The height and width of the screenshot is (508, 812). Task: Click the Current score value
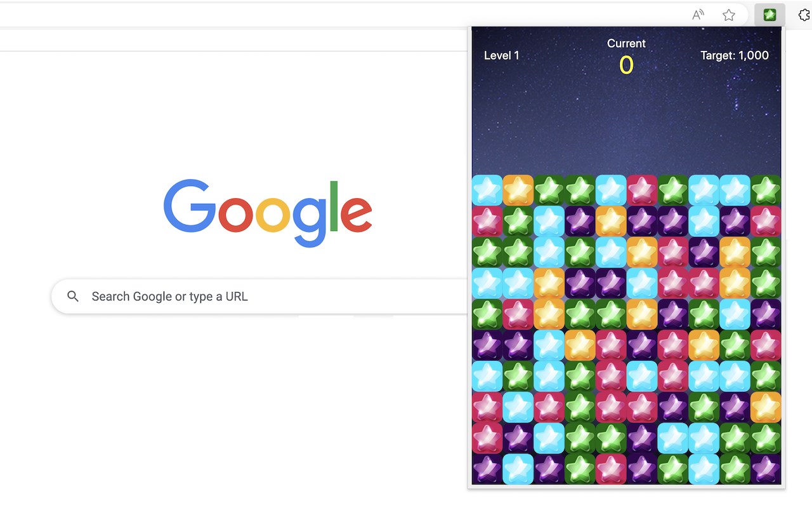coord(626,65)
